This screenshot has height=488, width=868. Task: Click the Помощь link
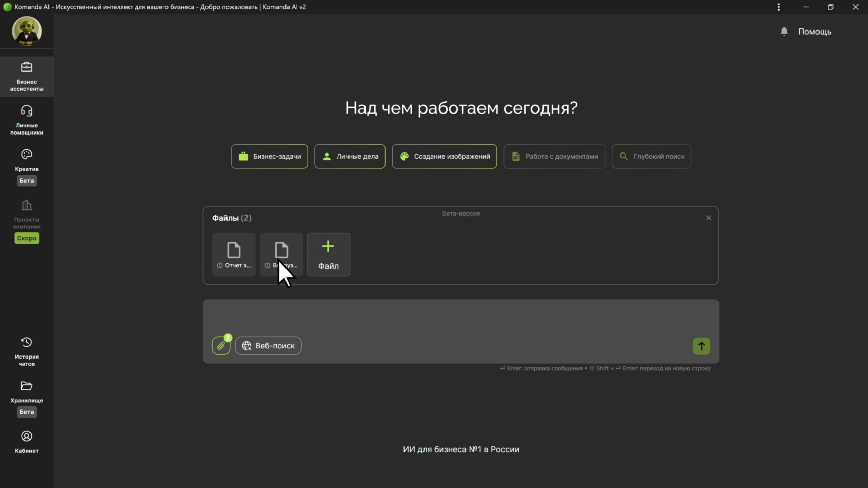pyautogui.click(x=814, y=32)
